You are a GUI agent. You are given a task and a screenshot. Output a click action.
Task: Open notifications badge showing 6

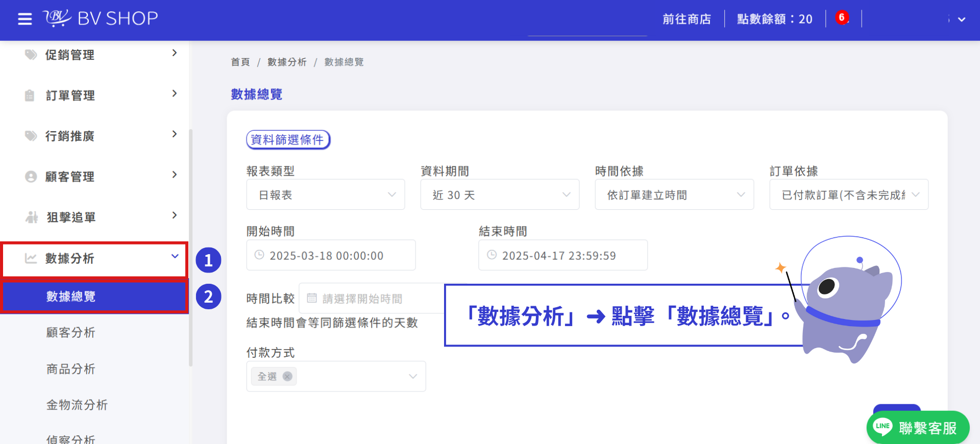(842, 18)
